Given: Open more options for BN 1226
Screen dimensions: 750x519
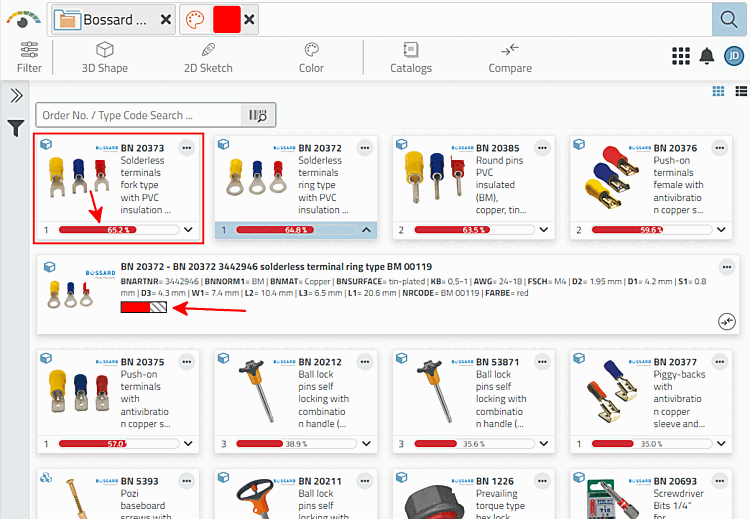Looking at the screenshot, I should [542, 481].
